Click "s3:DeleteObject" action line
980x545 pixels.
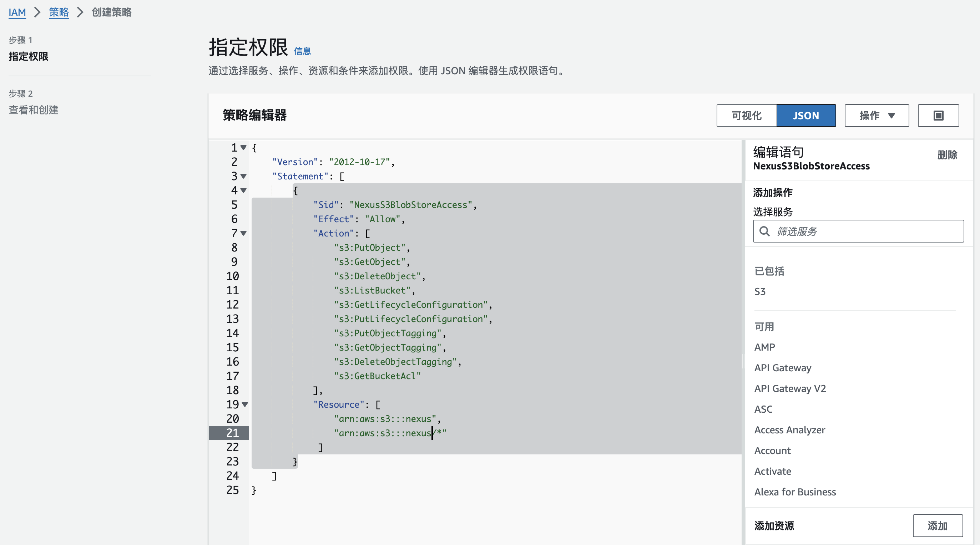(377, 276)
